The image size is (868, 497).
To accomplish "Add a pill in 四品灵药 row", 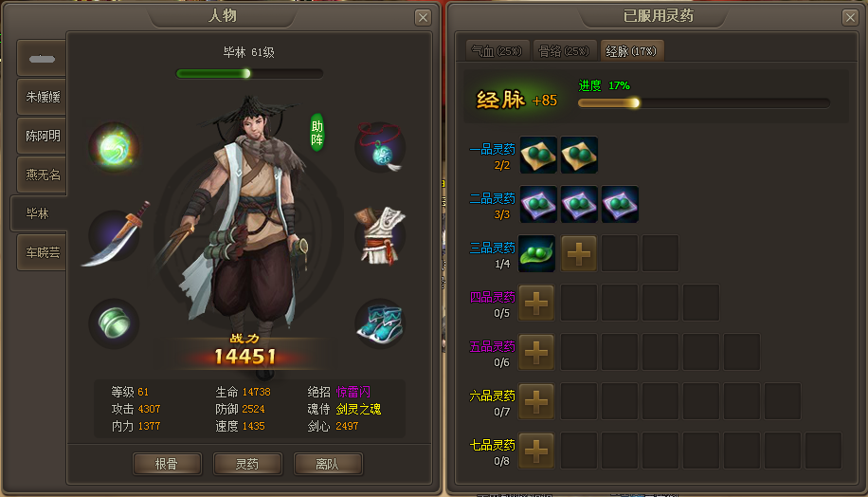I will [535, 304].
